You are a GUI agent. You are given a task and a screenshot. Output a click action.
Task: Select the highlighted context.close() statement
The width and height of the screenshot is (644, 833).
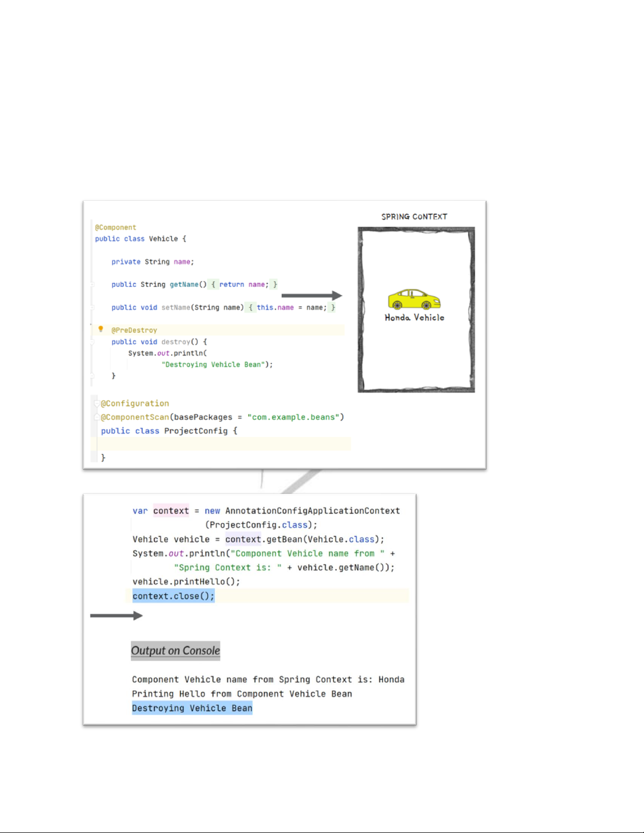pyautogui.click(x=173, y=596)
